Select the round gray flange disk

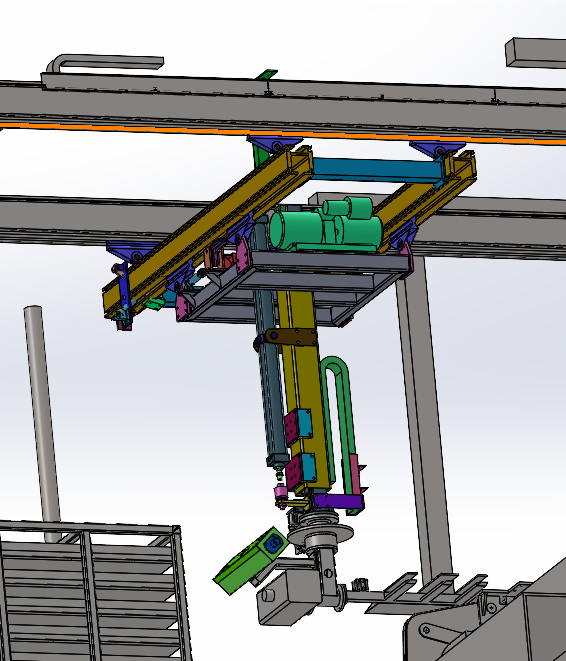point(320,533)
